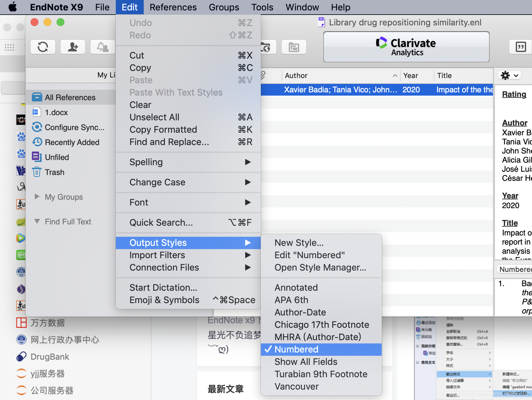This screenshot has width=532, height=400.
Task: Open the Tools menu
Action: point(262,7)
